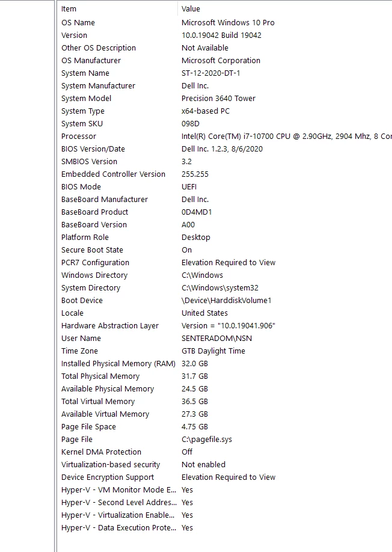Select the Windows Directory row

(x=94, y=275)
